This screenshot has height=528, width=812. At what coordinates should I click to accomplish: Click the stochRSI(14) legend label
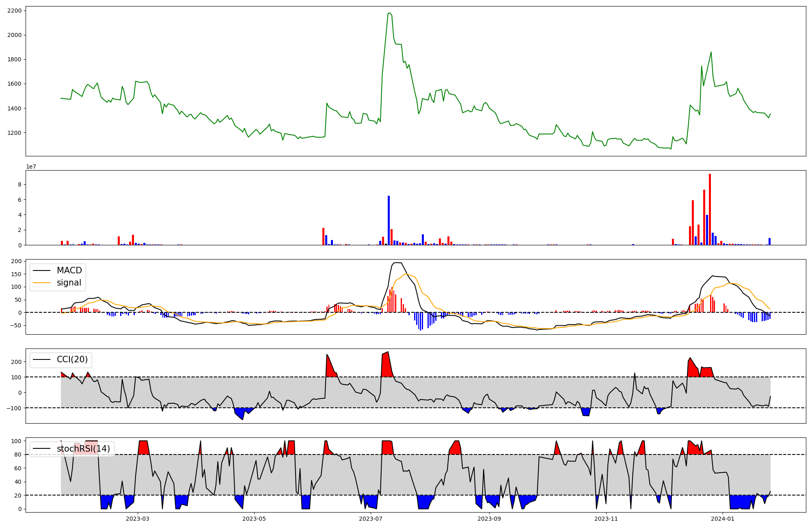tap(83, 449)
